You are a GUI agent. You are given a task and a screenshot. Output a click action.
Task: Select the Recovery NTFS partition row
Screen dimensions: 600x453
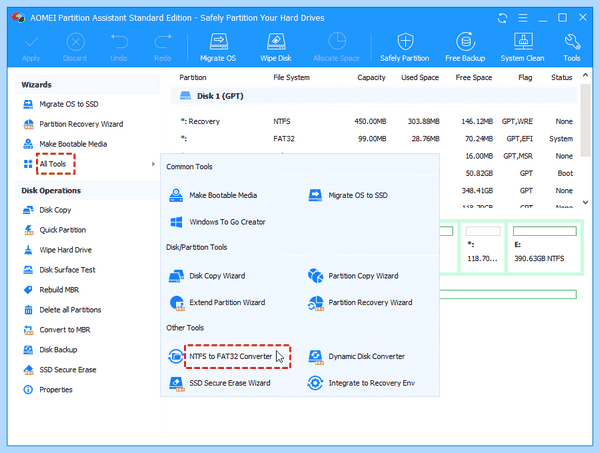376,122
